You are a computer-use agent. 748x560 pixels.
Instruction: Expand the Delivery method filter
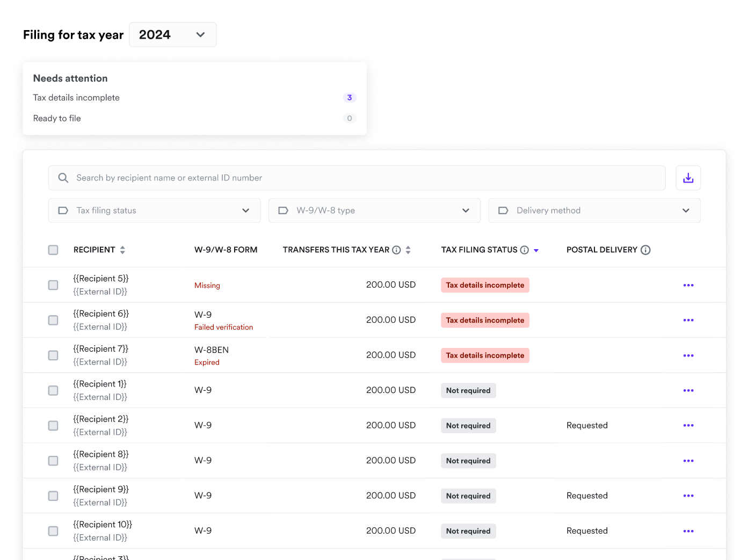tap(594, 210)
